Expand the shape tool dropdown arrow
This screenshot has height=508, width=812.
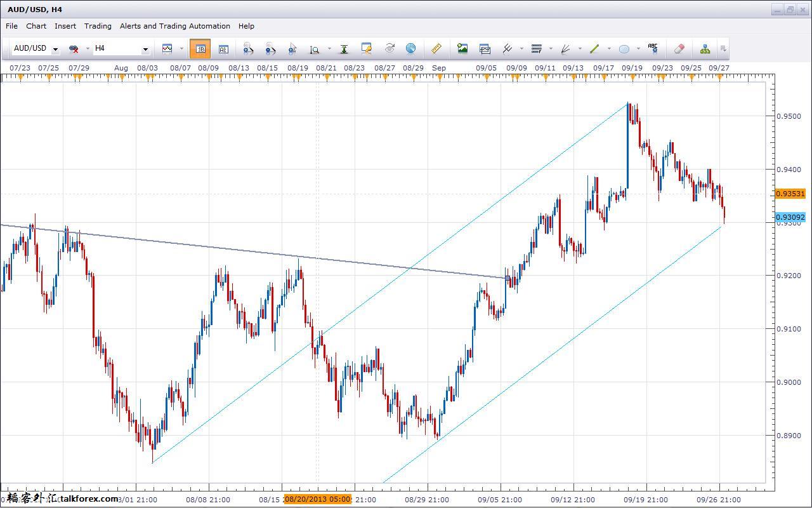(638, 49)
